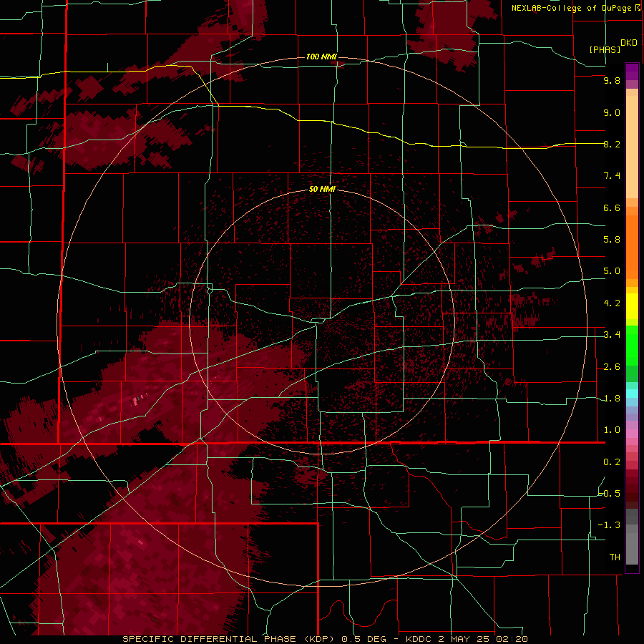This screenshot has height=644, width=644.
Task: Click the yellow segment of color bar
Action: 632,306
